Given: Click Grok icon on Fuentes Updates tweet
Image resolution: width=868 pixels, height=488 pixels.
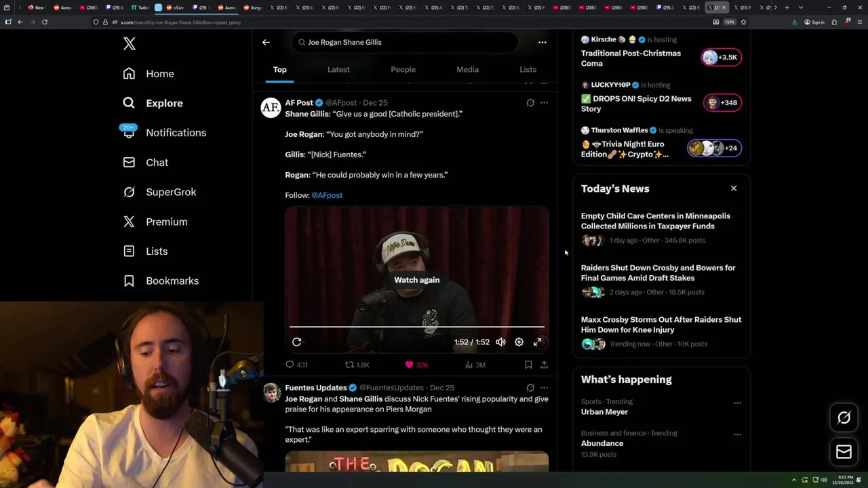Looking at the screenshot, I should (x=530, y=388).
